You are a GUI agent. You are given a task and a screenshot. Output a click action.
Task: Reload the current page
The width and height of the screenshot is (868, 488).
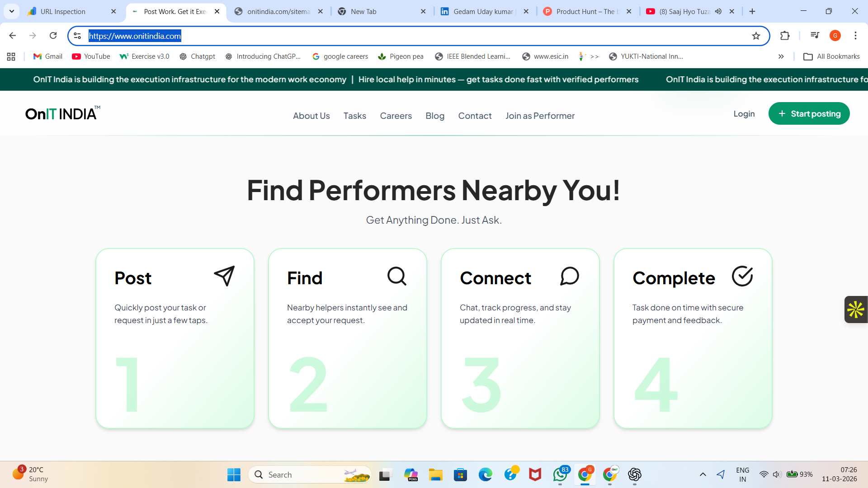[53, 36]
